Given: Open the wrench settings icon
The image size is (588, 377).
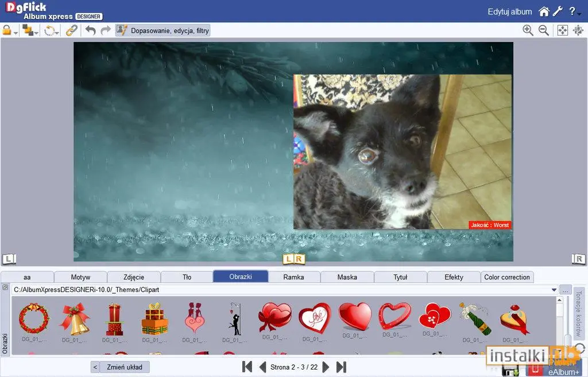Looking at the screenshot, I should point(558,11).
